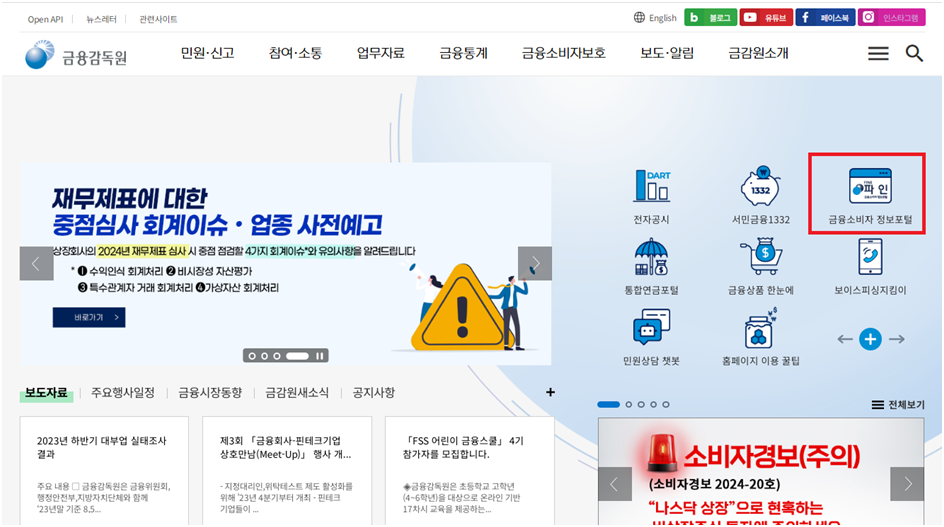The height and width of the screenshot is (527, 944).
Task: Open the FSS 어린이 금융스쿨 4기 article
Action: tap(470, 470)
